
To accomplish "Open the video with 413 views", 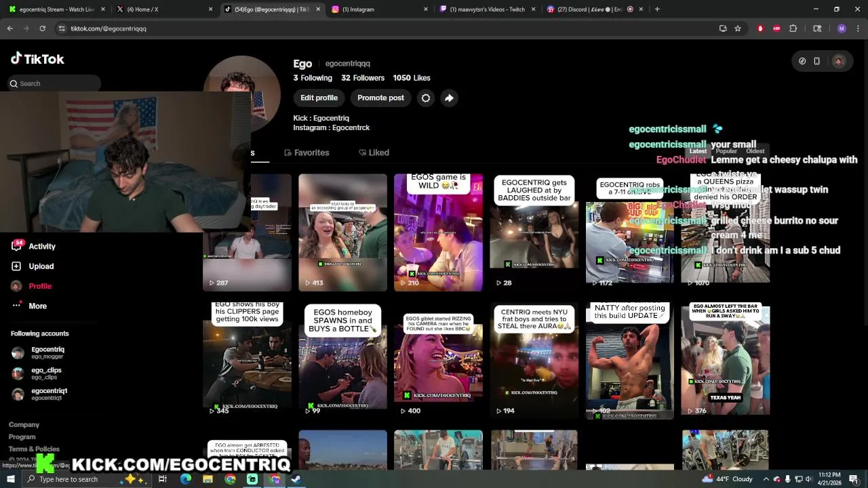I will pos(342,232).
